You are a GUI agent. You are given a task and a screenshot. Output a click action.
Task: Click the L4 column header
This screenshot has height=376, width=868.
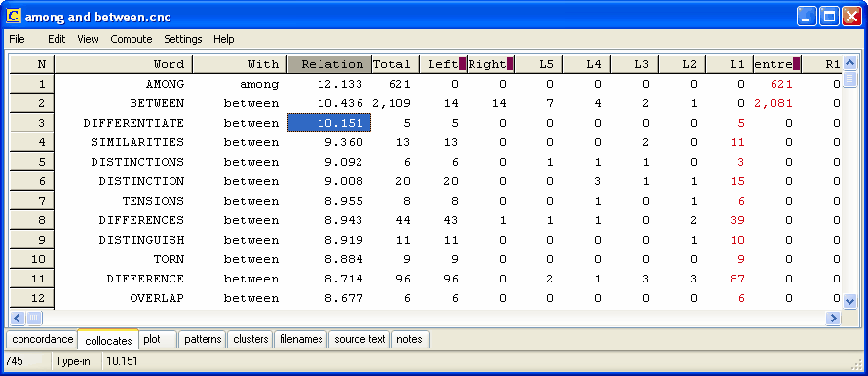pyautogui.click(x=586, y=64)
